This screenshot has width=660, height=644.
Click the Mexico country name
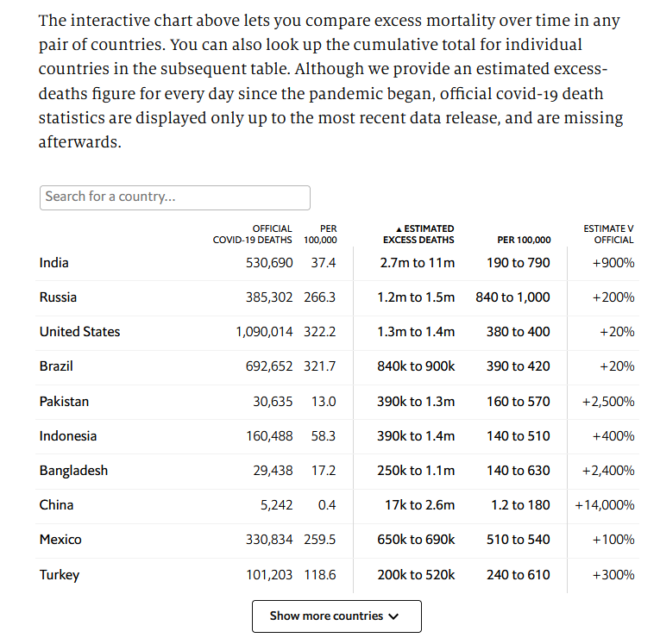click(x=60, y=540)
